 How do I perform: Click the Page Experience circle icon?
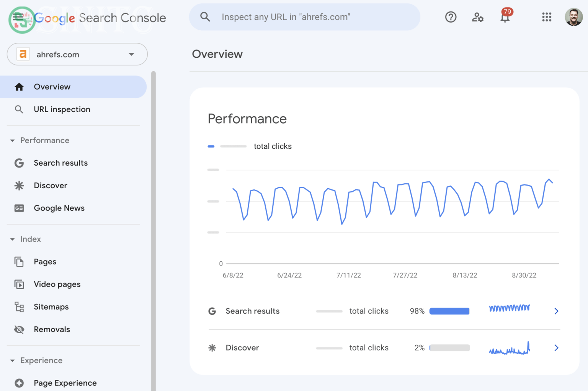coord(19,383)
